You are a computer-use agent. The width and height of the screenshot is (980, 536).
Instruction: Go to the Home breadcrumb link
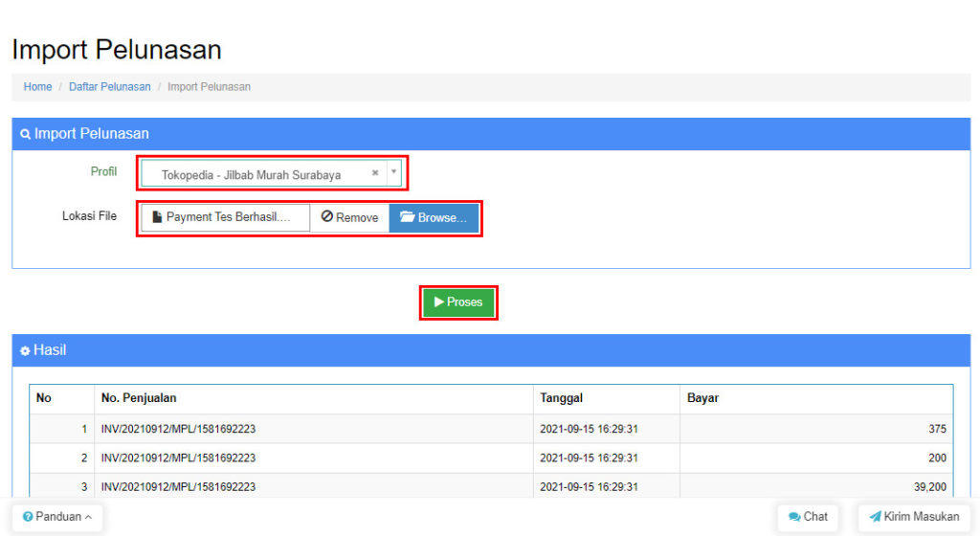click(x=37, y=87)
